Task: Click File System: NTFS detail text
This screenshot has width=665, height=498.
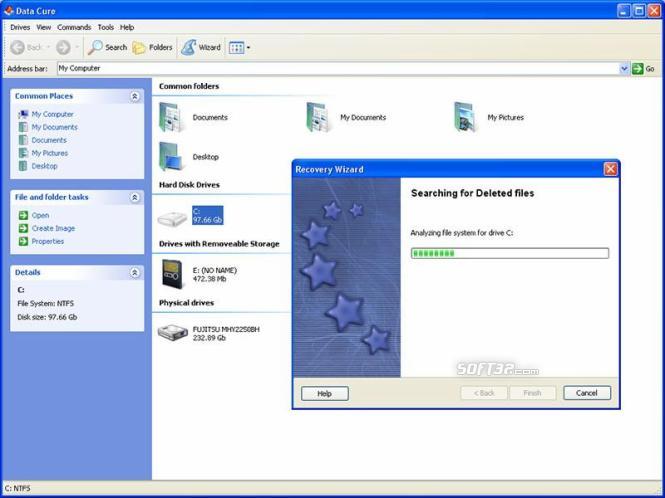Action: [x=45, y=303]
